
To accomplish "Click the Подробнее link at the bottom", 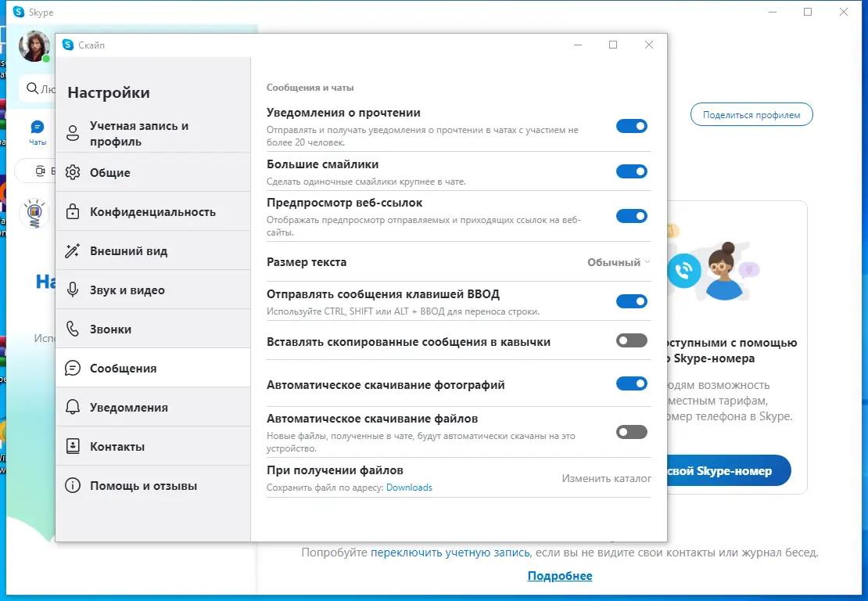I will pos(560,575).
